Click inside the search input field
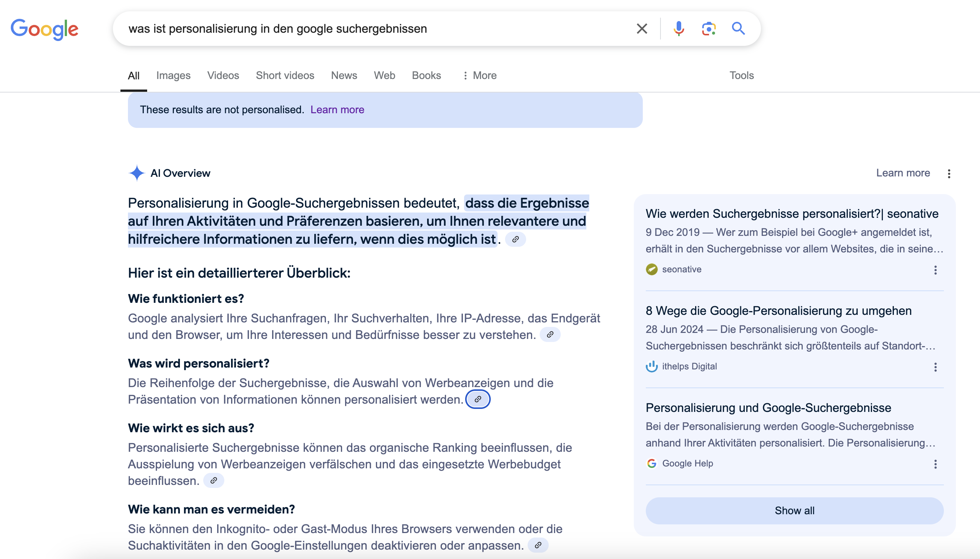Viewport: 980px width, 559px height. tap(345, 28)
